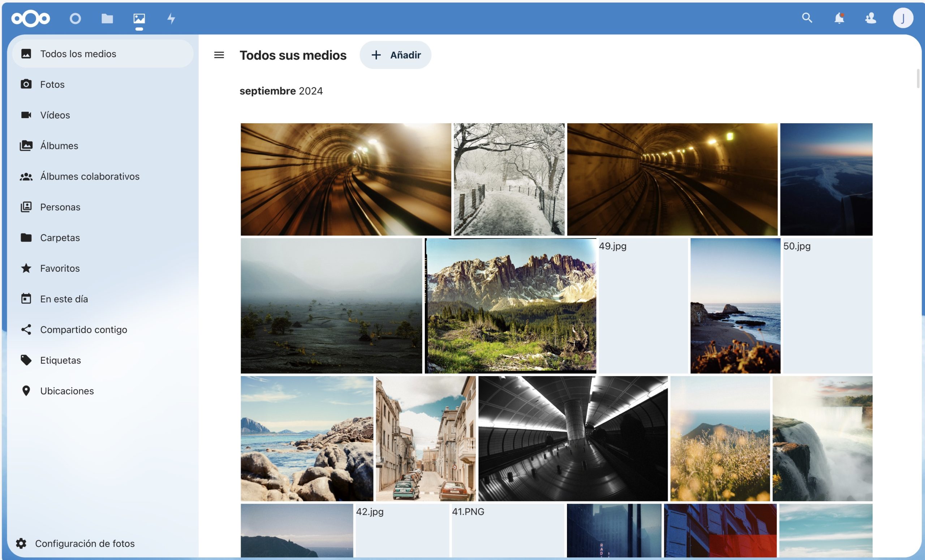Viewport: 925px width, 560px height.
Task: Open the Activity lightning bolt icon
Action: pyautogui.click(x=171, y=18)
